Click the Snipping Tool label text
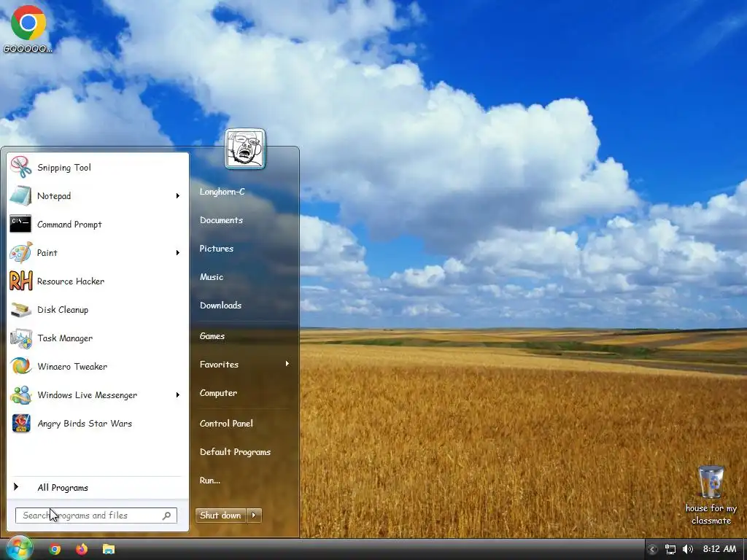This screenshot has width=747, height=560. pyautogui.click(x=64, y=167)
